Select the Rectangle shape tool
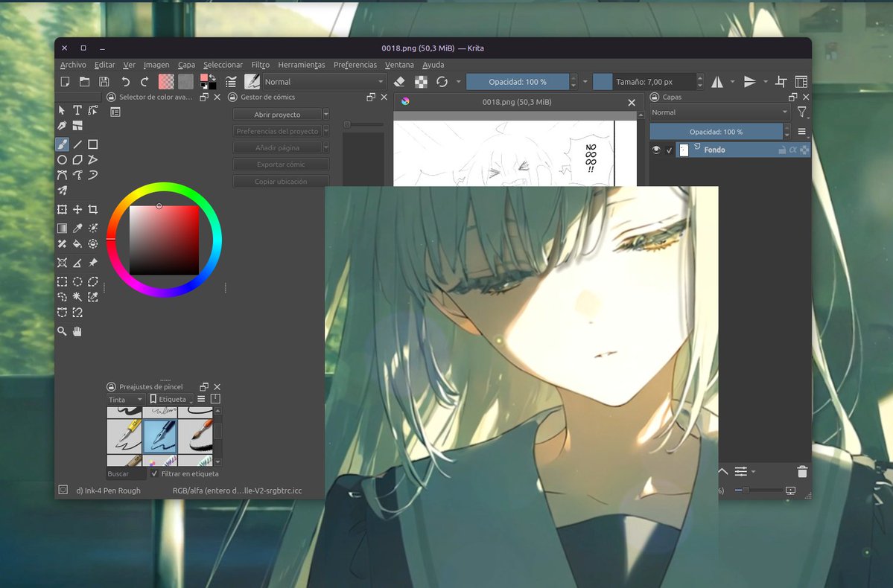Screen dimensions: 893x588 pos(93,144)
